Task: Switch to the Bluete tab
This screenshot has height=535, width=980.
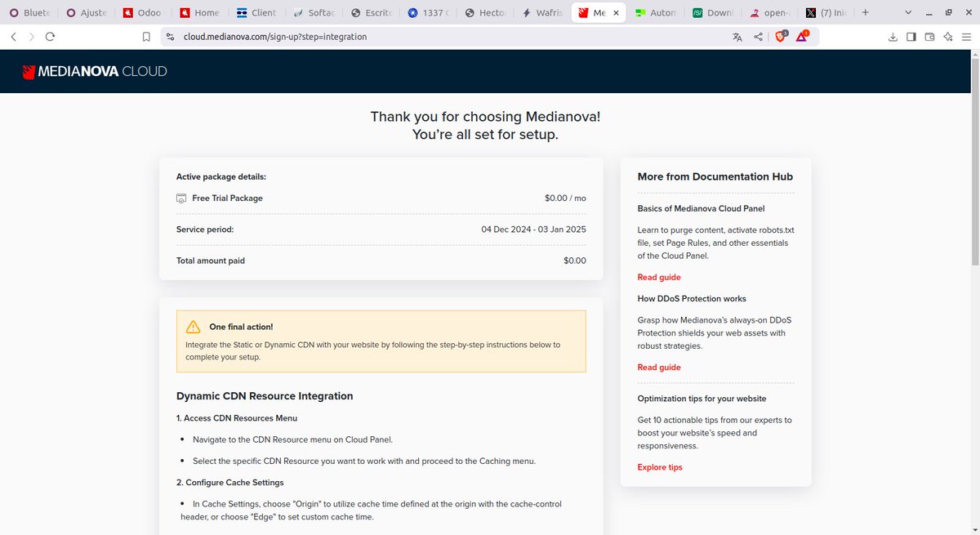Action: [29, 13]
